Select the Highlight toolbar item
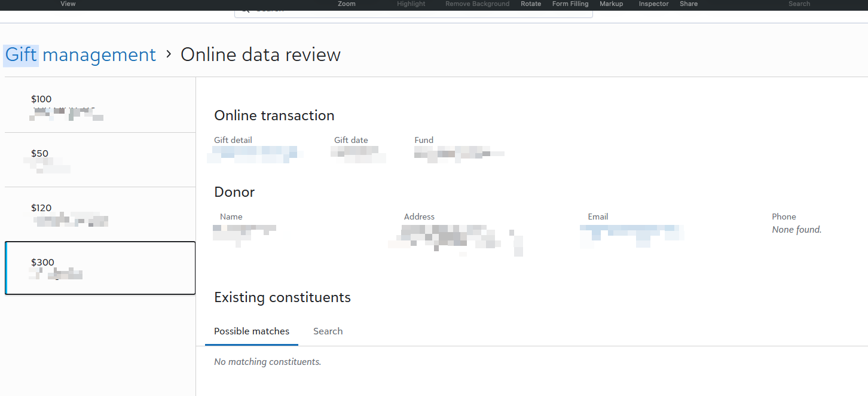 (411, 4)
